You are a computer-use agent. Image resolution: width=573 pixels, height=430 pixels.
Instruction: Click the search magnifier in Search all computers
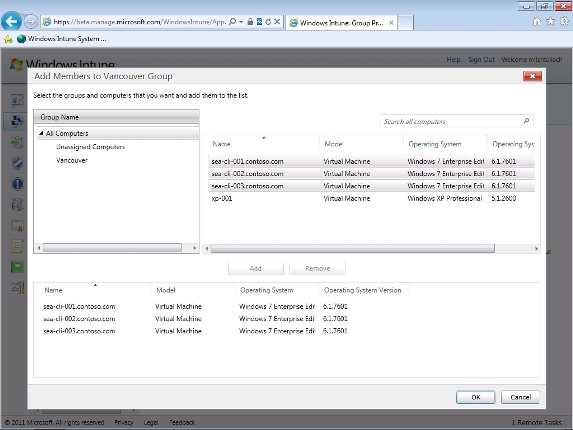click(x=526, y=121)
